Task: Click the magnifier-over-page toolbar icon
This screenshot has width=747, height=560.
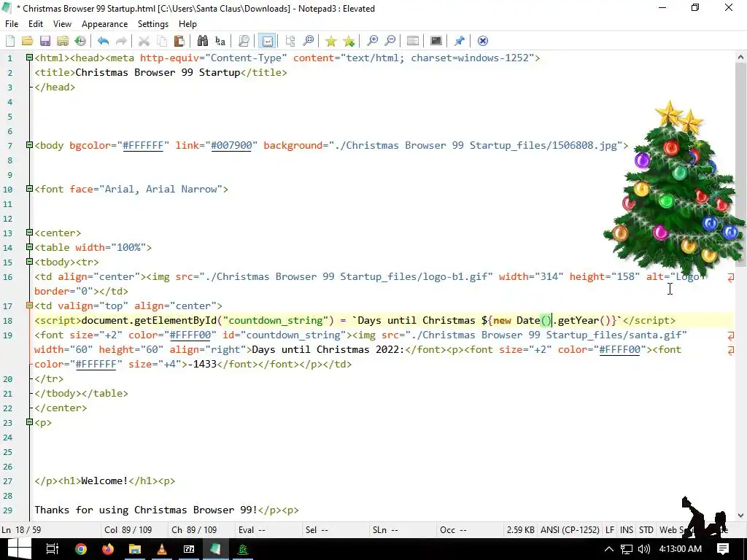Action: click(244, 41)
